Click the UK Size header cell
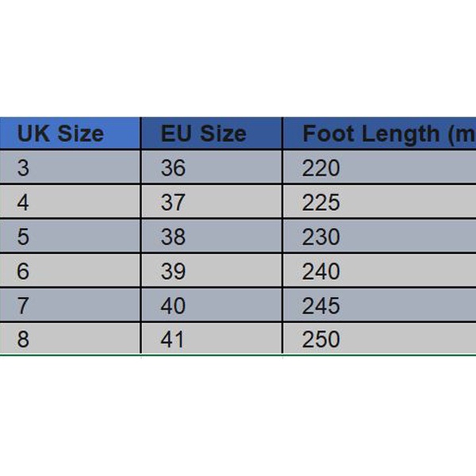476x476 pixels. coord(70,133)
